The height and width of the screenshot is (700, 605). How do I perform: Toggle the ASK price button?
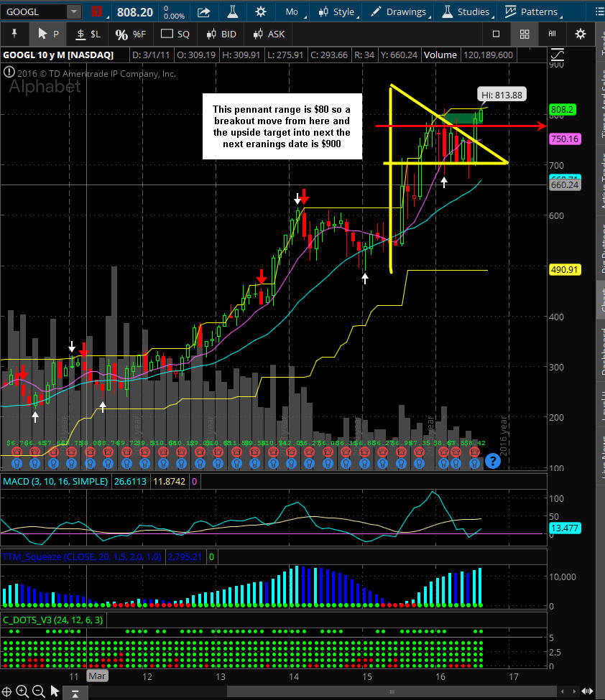click(268, 34)
